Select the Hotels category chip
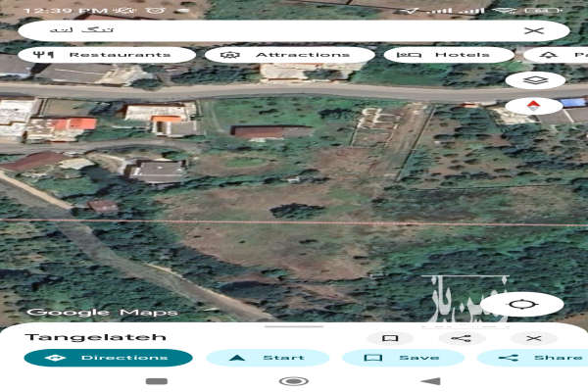Viewport: 588px width, 392px height. pos(449,55)
